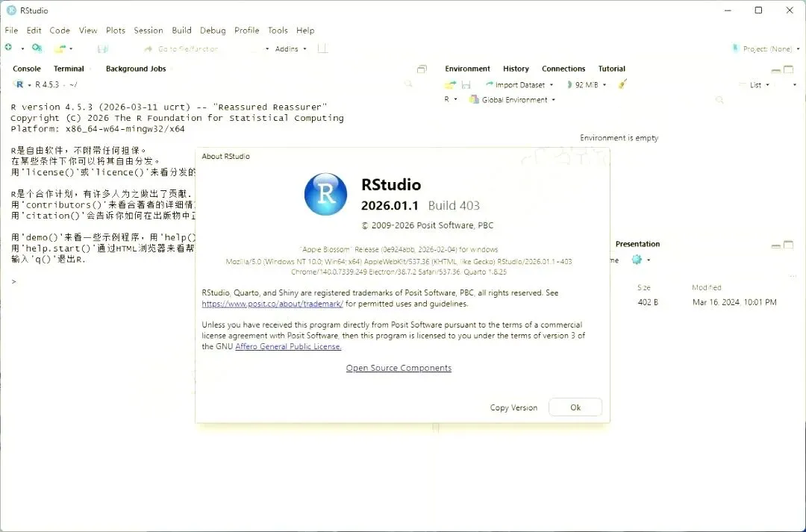Maximize the Presentation pane
806x532 pixels.
[789, 245]
